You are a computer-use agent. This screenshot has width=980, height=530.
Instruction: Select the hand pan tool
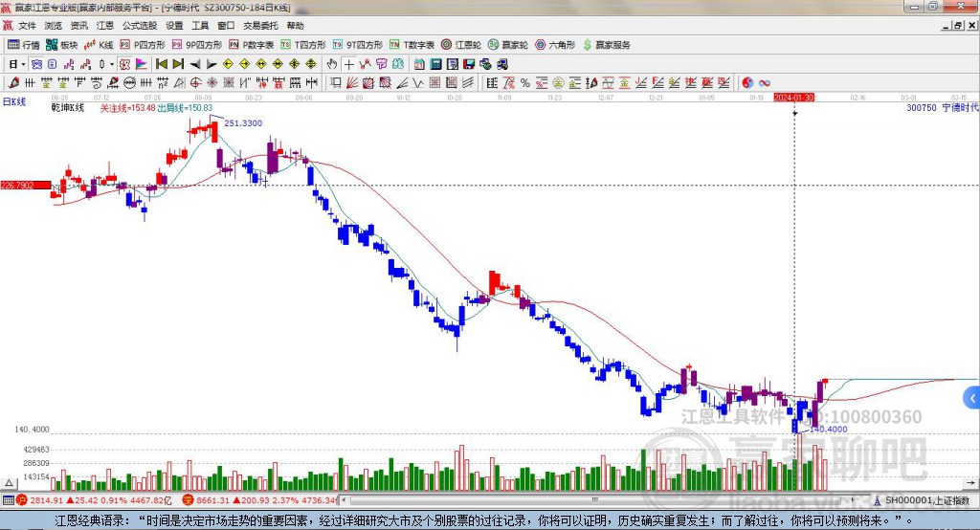click(x=332, y=64)
